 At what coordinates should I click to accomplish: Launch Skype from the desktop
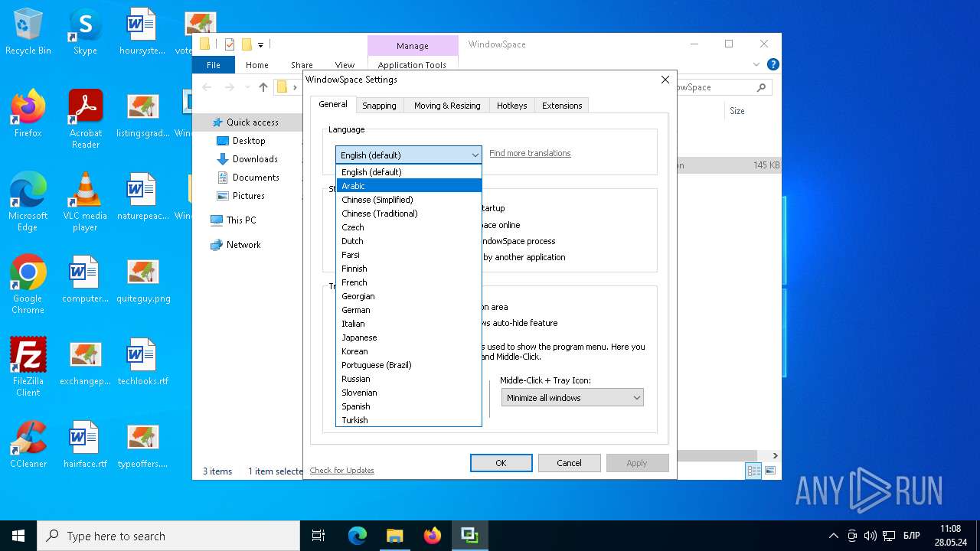tap(85, 31)
